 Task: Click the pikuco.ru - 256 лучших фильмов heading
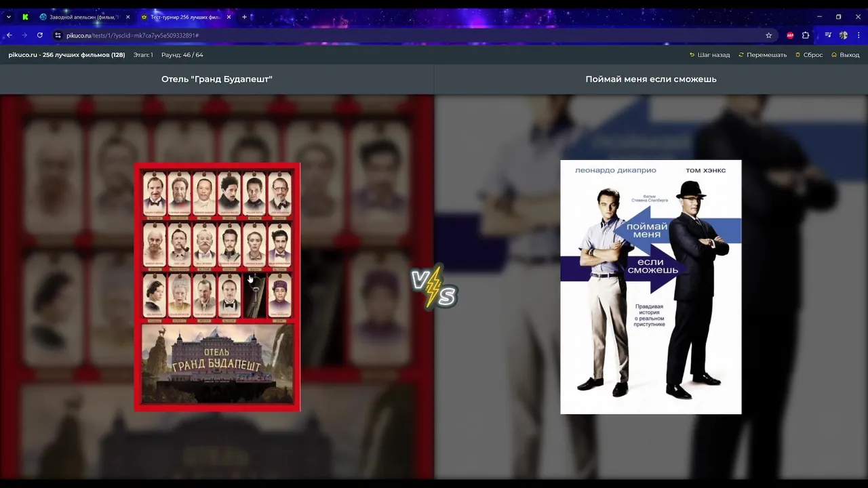click(66, 55)
